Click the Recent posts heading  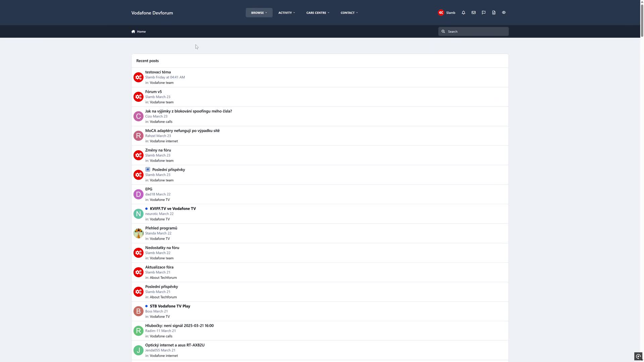[148, 61]
